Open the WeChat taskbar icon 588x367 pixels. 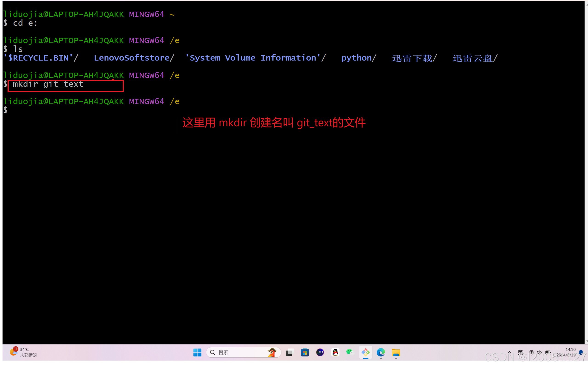coord(350,352)
